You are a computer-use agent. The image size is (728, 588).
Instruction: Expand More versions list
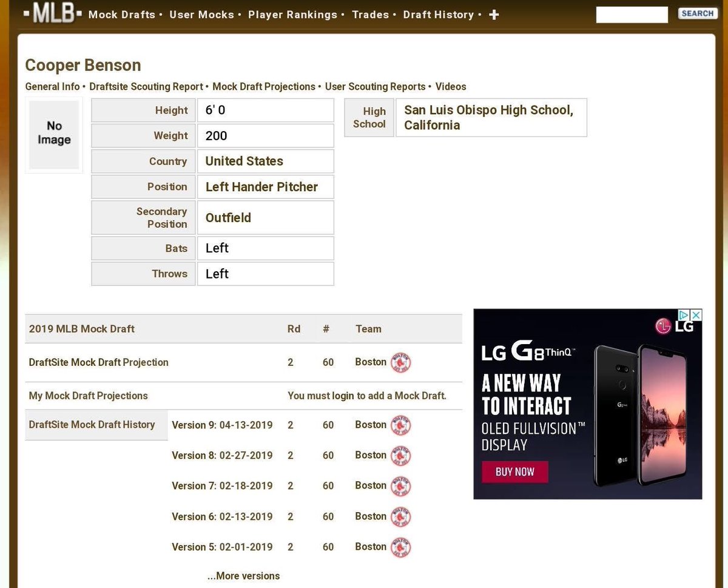point(244,576)
